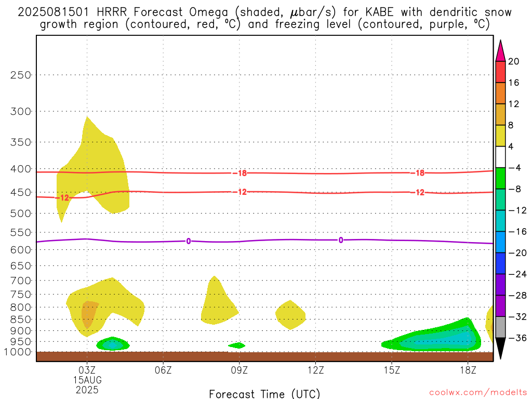Image resolution: width=532 pixels, height=399 pixels.
Task: Click the coolwx.com/modelts link text
Action: pos(478,393)
